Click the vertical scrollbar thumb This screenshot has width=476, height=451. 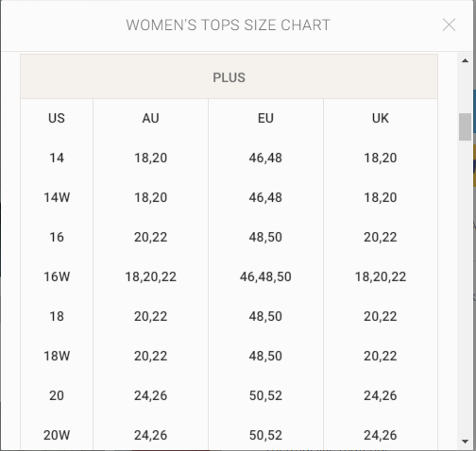pyautogui.click(x=465, y=126)
